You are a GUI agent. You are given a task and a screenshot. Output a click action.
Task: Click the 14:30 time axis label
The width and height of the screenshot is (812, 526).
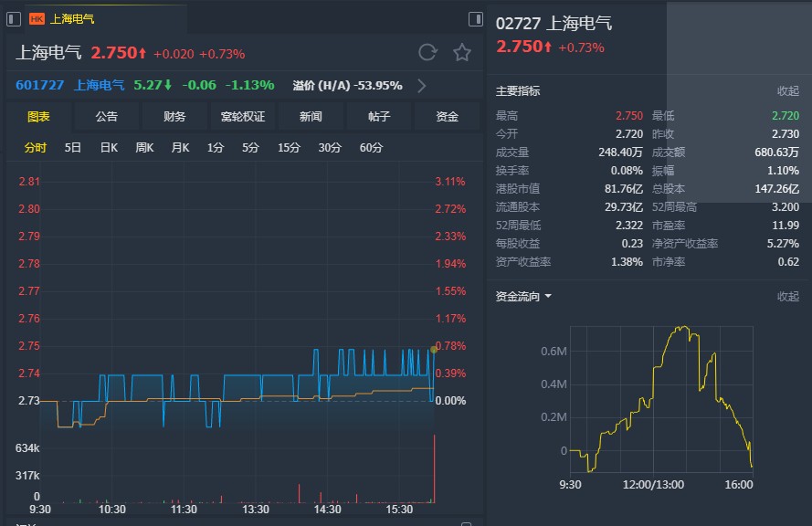327,510
